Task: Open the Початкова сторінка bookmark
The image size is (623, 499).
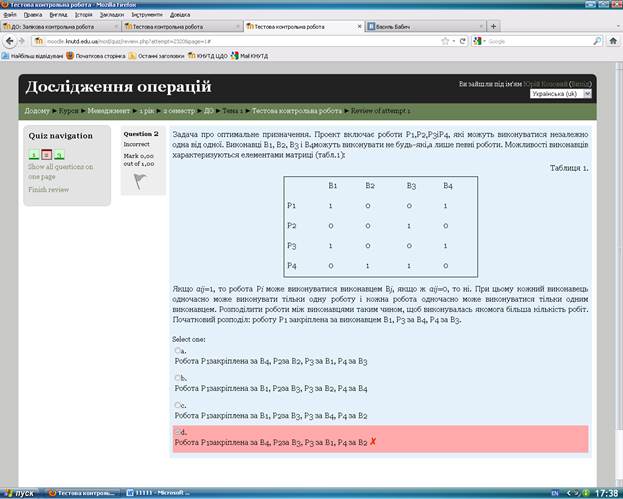Action: [96, 56]
